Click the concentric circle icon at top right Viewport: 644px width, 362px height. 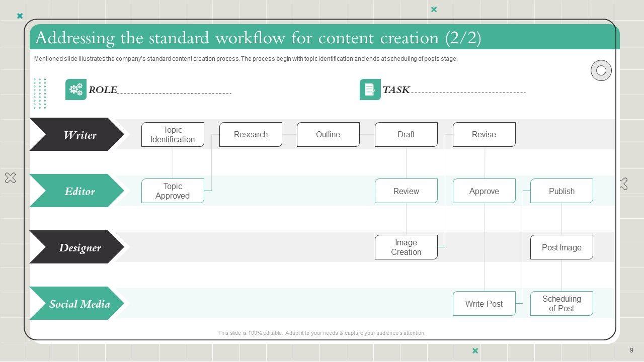coord(601,70)
